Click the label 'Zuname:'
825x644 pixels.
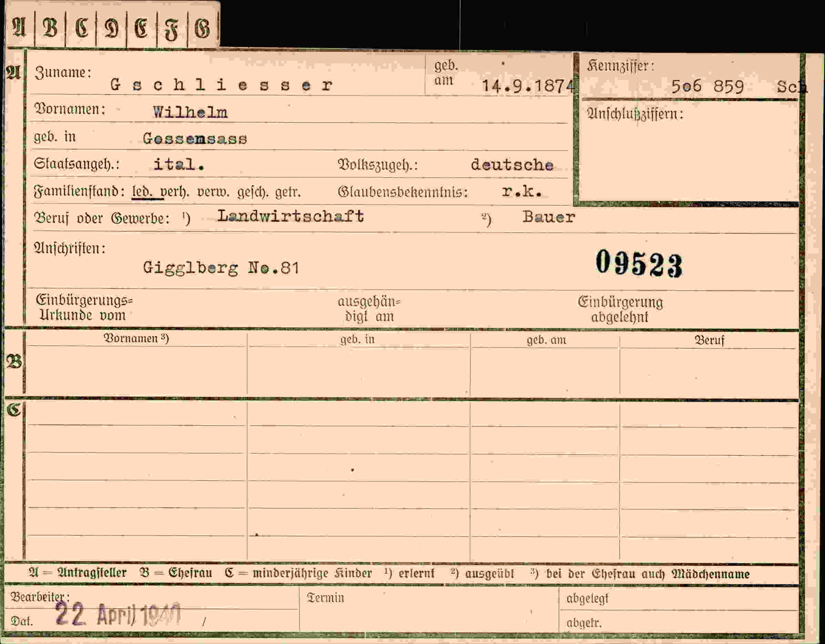(x=63, y=72)
